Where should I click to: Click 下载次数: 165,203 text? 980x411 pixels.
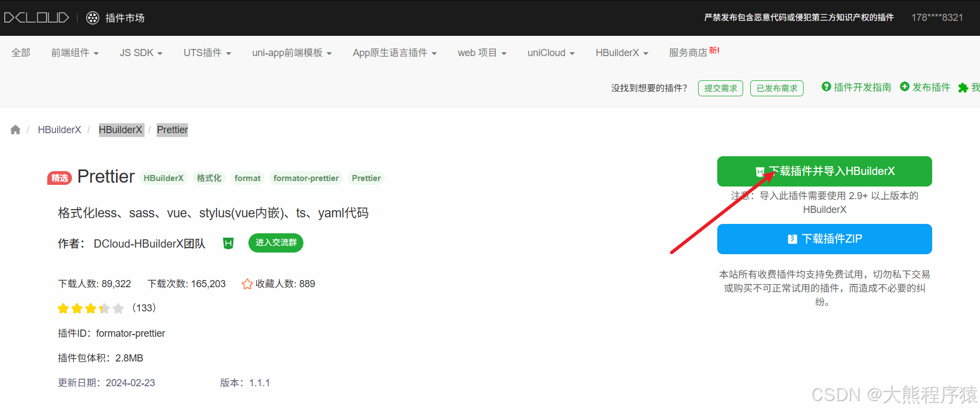pos(186,284)
